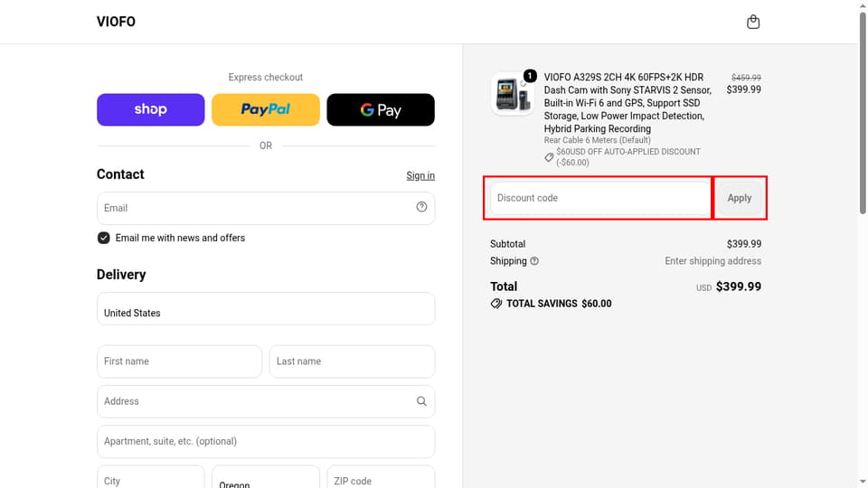Click the VIOFO store logo
868x488 pixels.
pos(116,22)
